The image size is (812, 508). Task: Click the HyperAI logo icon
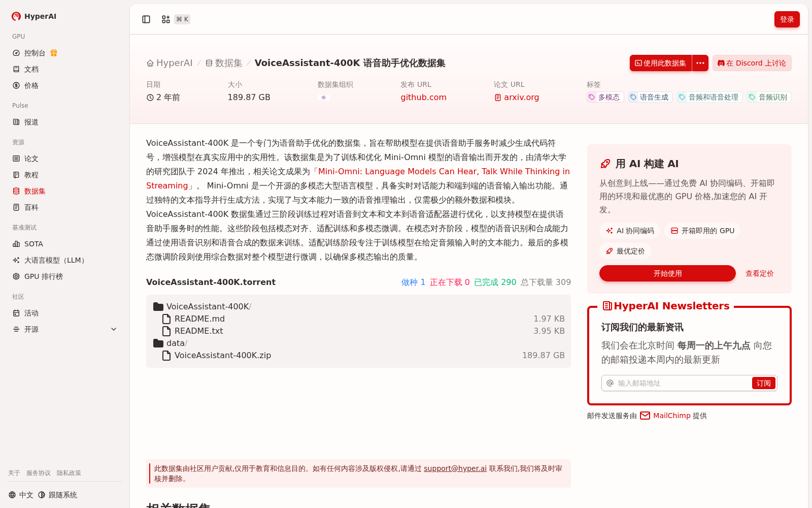[16, 16]
